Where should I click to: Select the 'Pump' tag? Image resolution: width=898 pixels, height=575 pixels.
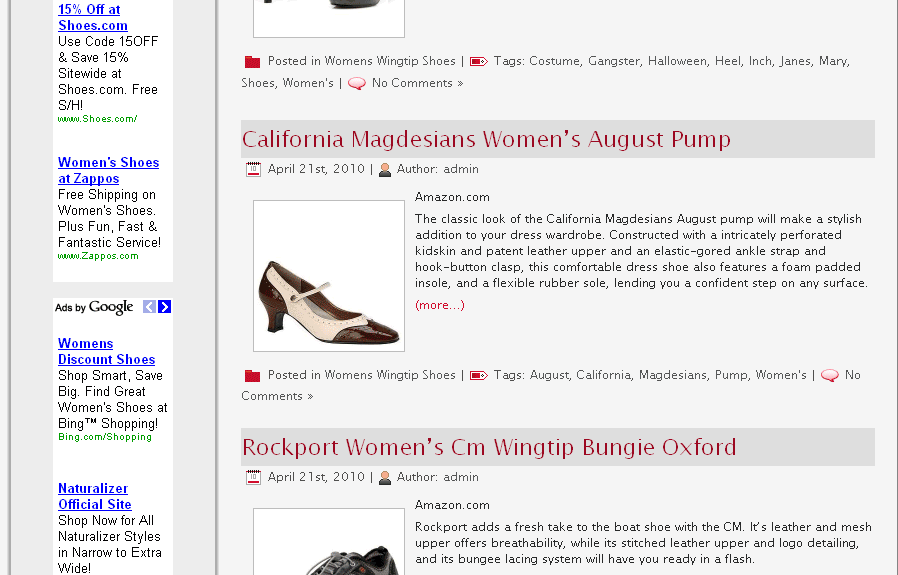point(731,375)
